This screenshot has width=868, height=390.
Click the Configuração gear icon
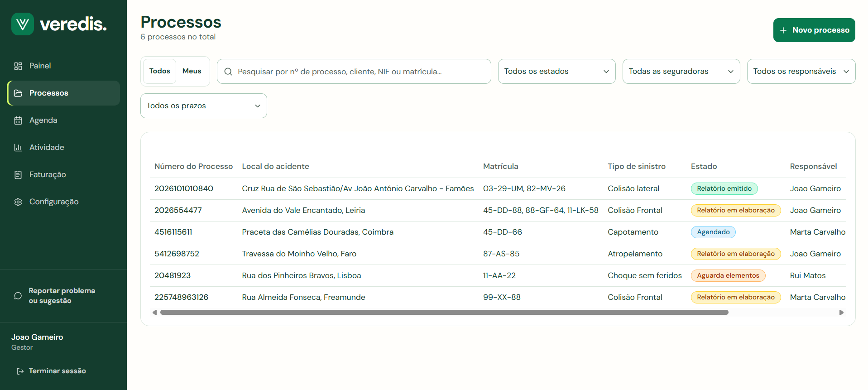pos(18,202)
